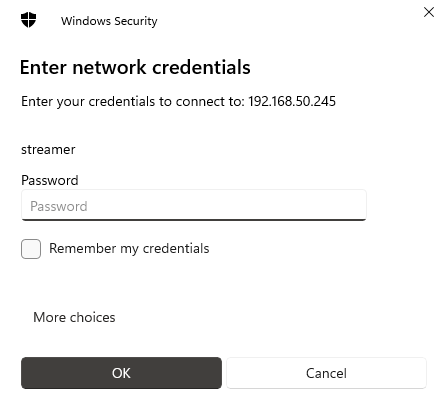The image size is (444, 403).
Task: Click the 'Enter network credentials' heading
Action: pyautogui.click(x=135, y=68)
